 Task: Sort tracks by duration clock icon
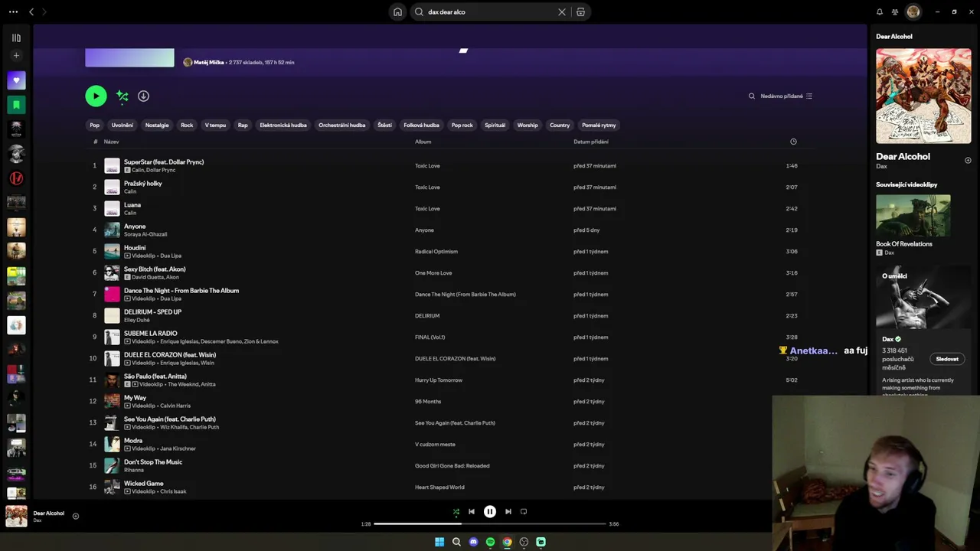pyautogui.click(x=793, y=142)
